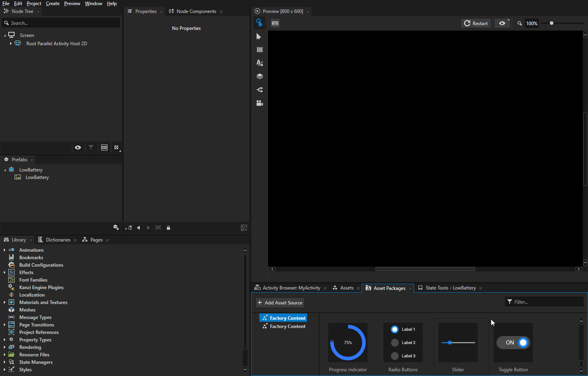Click the lock icon in the Properties footer
The width and height of the screenshot is (588, 376).
point(168,228)
